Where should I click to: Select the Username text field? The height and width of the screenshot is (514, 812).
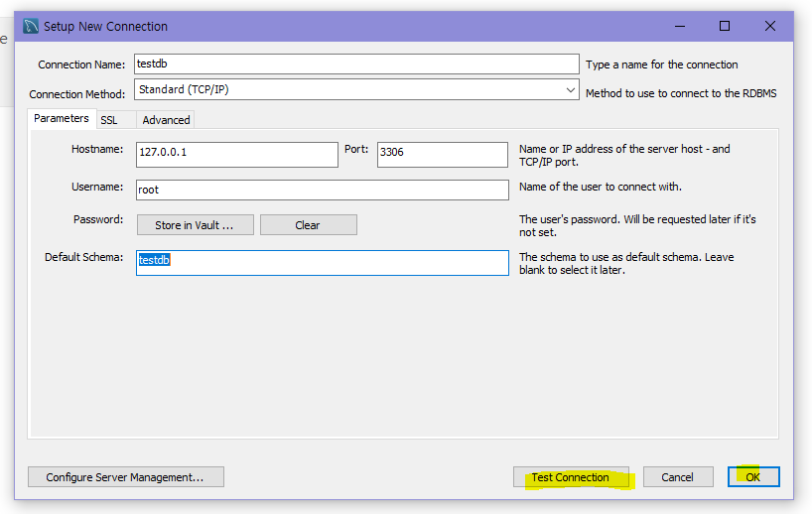pos(322,190)
